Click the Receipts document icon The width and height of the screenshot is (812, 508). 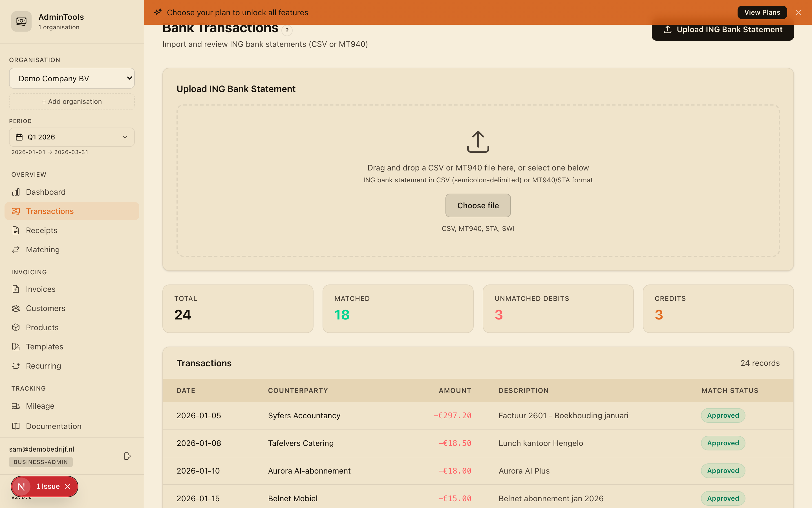[16, 230]
